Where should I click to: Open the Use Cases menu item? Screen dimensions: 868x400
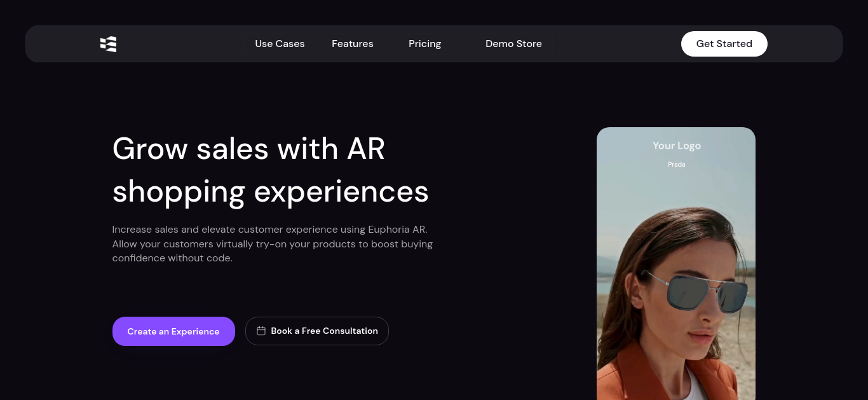coord(280,44)
